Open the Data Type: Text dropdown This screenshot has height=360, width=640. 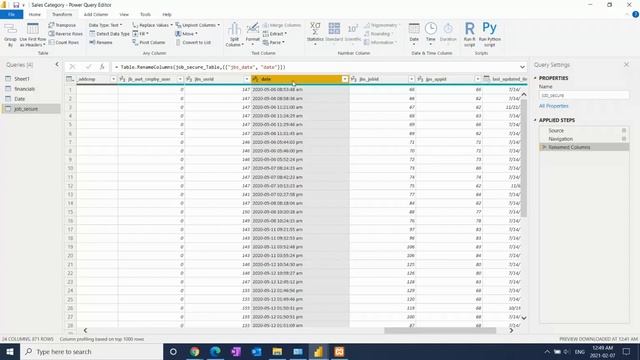click(105, 25)
